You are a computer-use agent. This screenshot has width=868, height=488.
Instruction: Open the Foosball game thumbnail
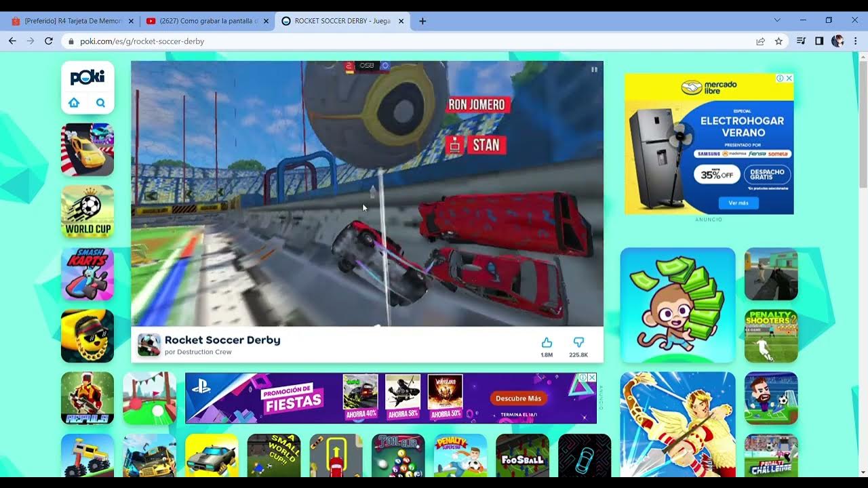point(522,456)
